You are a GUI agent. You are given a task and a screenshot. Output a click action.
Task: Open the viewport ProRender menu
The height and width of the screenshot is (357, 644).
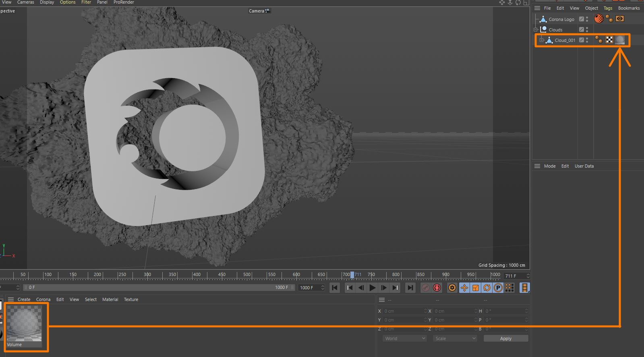pos(124,2)
